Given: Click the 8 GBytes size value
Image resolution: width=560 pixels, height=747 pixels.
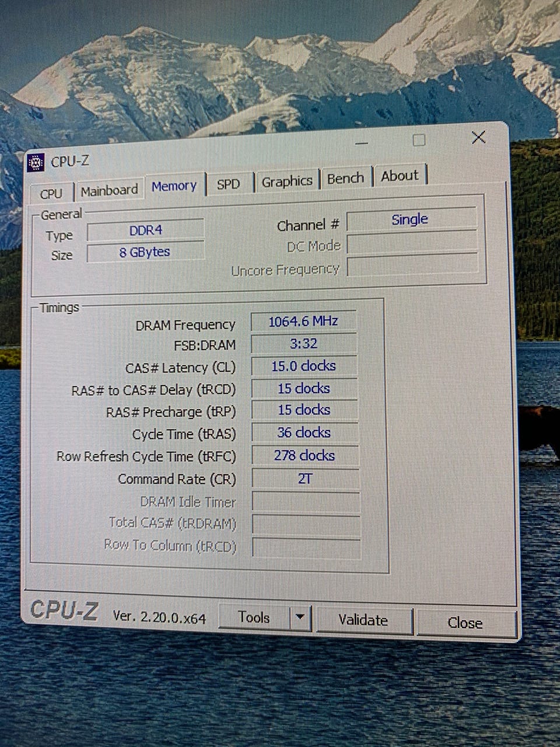Looking at the screenshot, I should [145, 252].
